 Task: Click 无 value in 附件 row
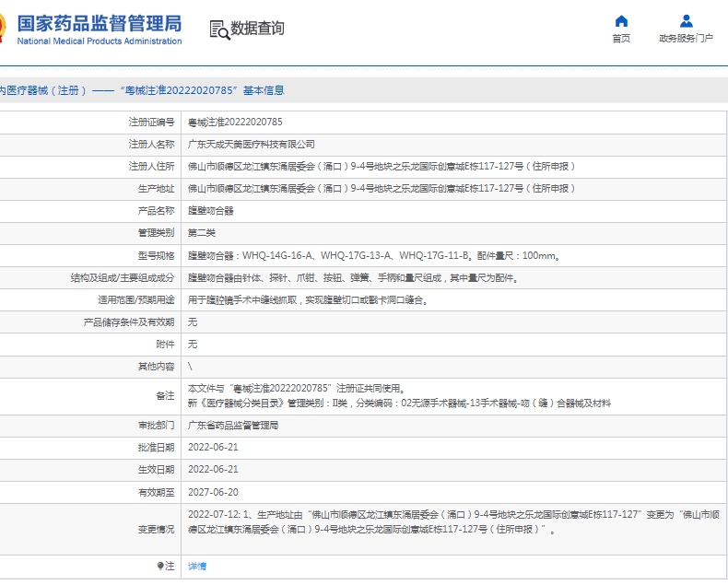[x=193, y=344]
